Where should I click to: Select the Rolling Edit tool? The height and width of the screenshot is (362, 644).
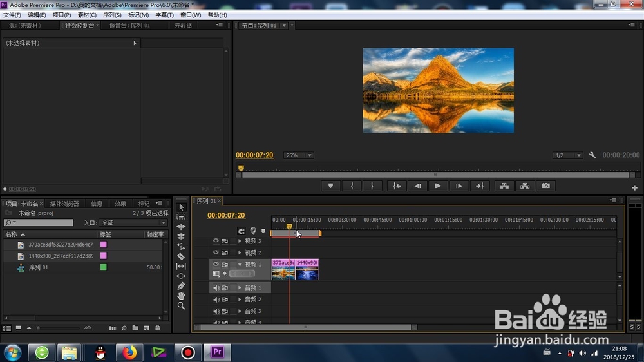pos(181,236)
